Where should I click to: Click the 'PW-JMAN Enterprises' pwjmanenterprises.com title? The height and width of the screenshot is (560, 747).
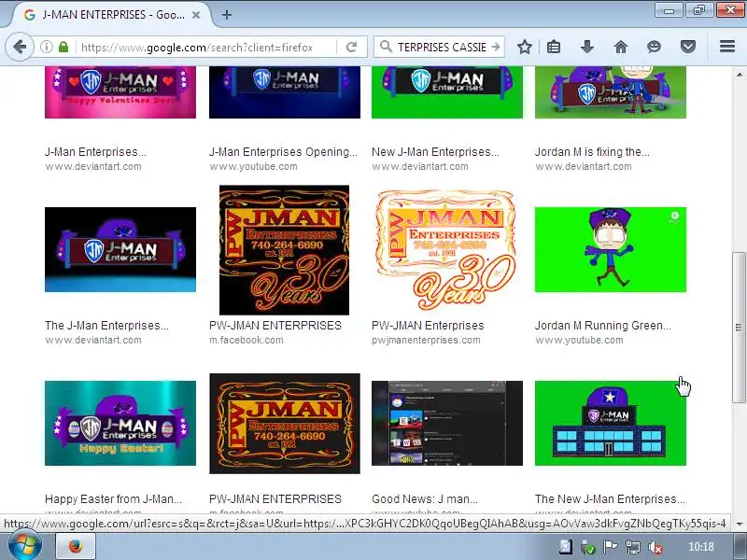428,325
